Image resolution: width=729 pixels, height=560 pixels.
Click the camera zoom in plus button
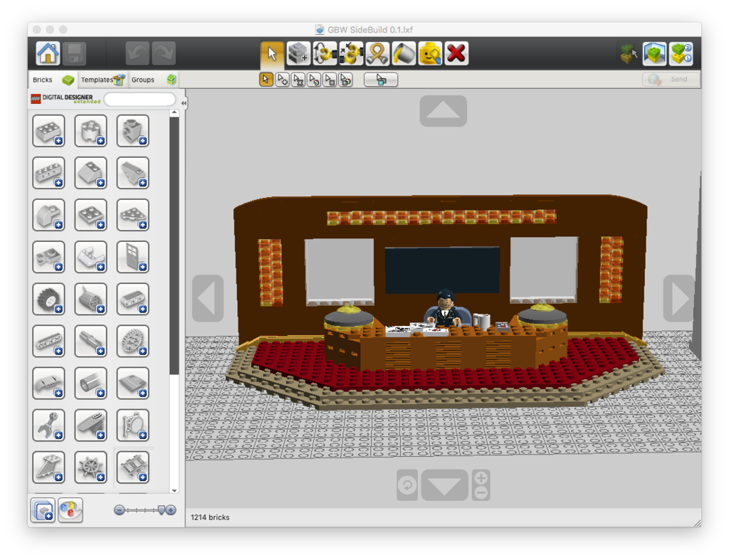click(x=481, y=477)
